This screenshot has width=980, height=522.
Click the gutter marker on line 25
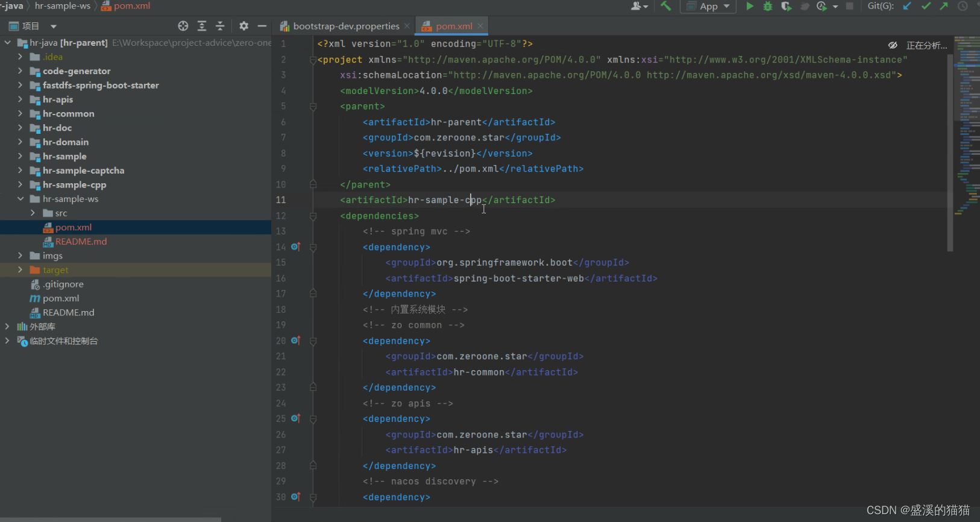[295, 418]
